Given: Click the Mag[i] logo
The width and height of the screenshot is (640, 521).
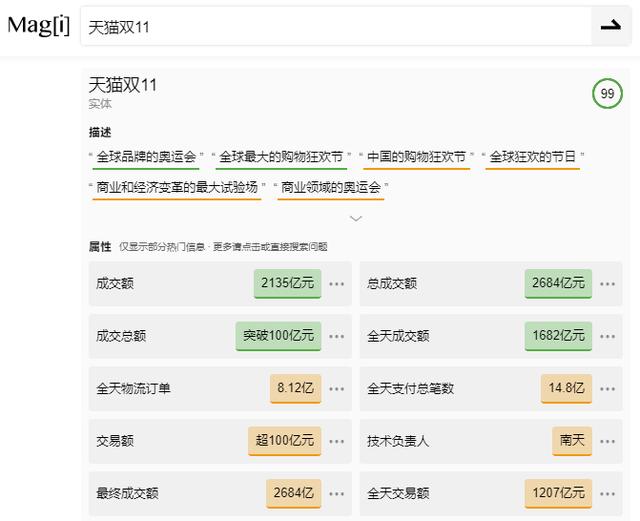Looking at the screenshot, I should pyautogui.click(x=39, y=25).
